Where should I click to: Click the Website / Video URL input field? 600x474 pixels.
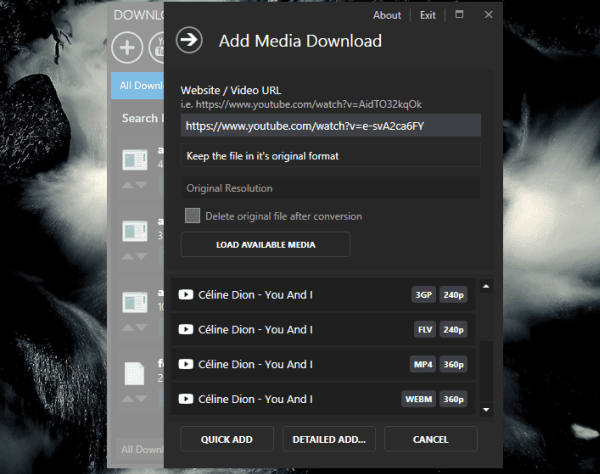click(331, 125)
